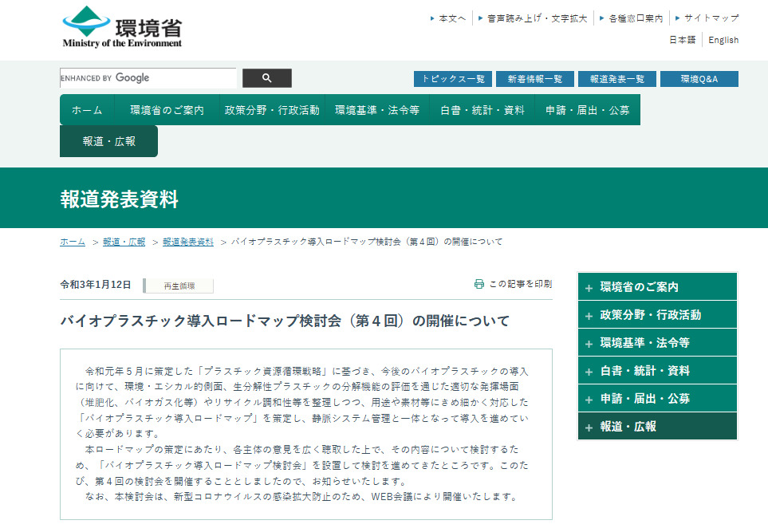Click the printer icon next to この記事を印刷
768x532 pixels.
click(479, 283)
